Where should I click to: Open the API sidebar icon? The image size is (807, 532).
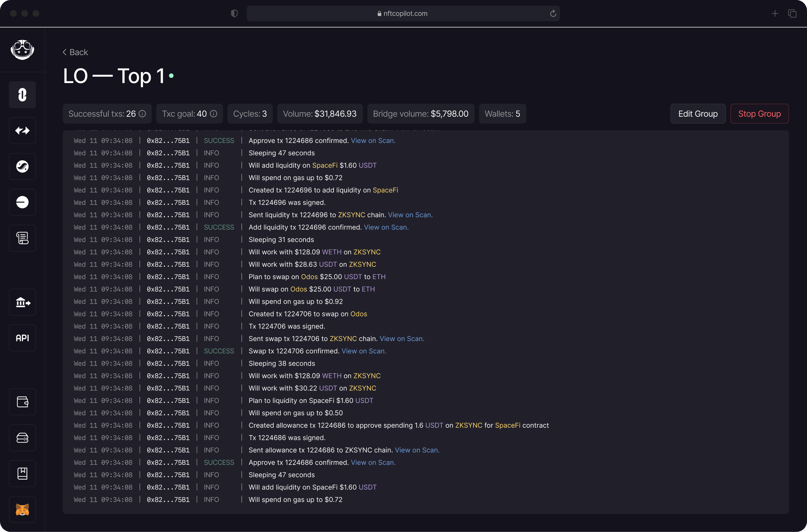pos(23,338)
